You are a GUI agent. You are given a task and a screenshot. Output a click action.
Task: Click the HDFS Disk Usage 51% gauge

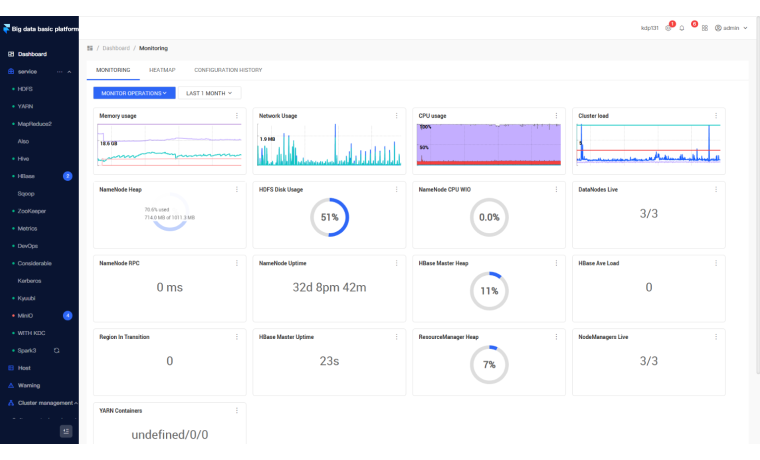coord(329,217)
